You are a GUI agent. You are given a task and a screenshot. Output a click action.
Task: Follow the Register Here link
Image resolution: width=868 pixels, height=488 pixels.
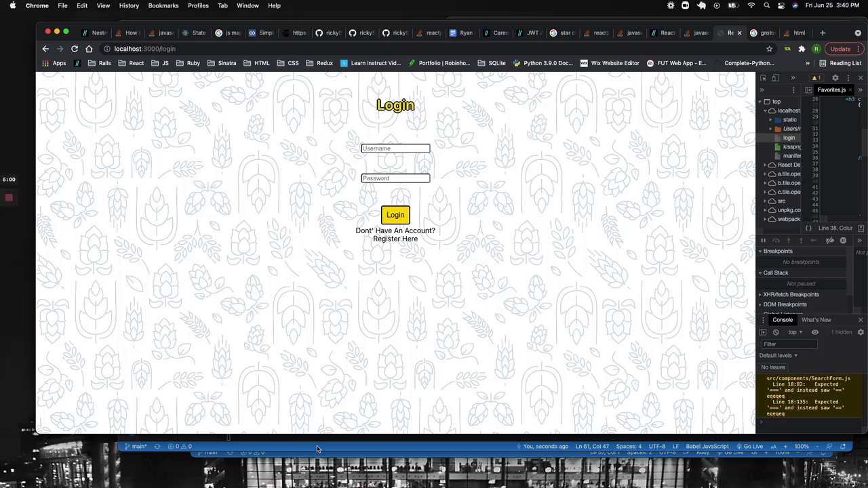coord(395,239)
